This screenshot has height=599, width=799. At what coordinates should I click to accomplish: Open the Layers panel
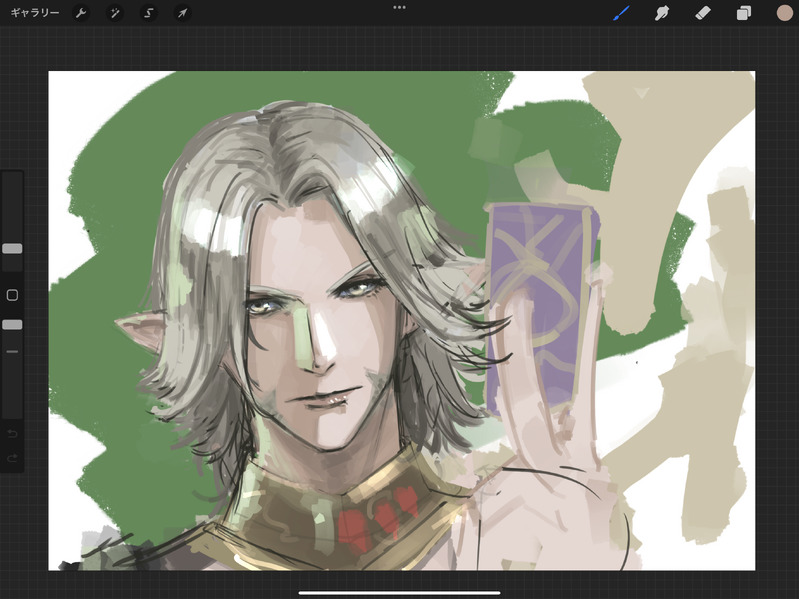[x=743, y=13]
